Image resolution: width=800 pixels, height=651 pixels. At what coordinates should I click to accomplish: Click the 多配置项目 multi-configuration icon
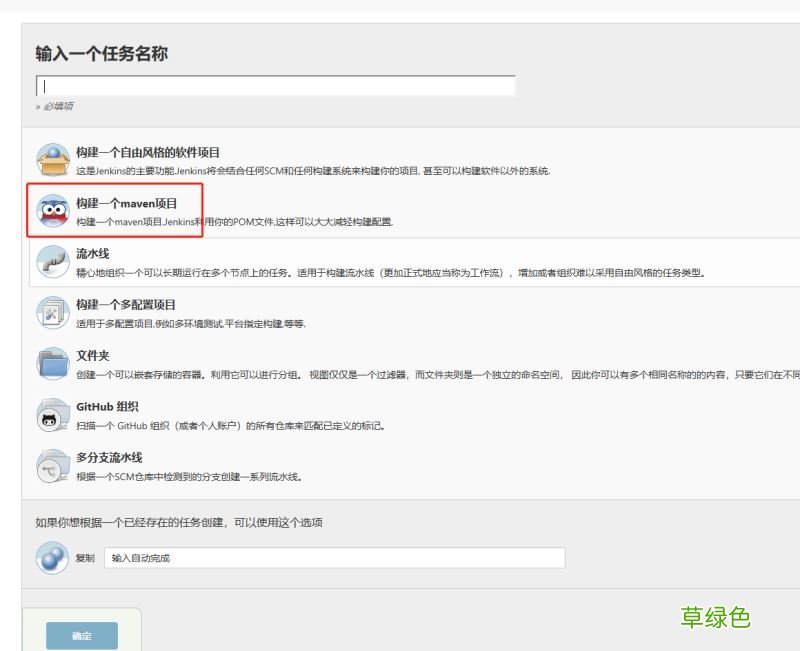click(52, 313)
